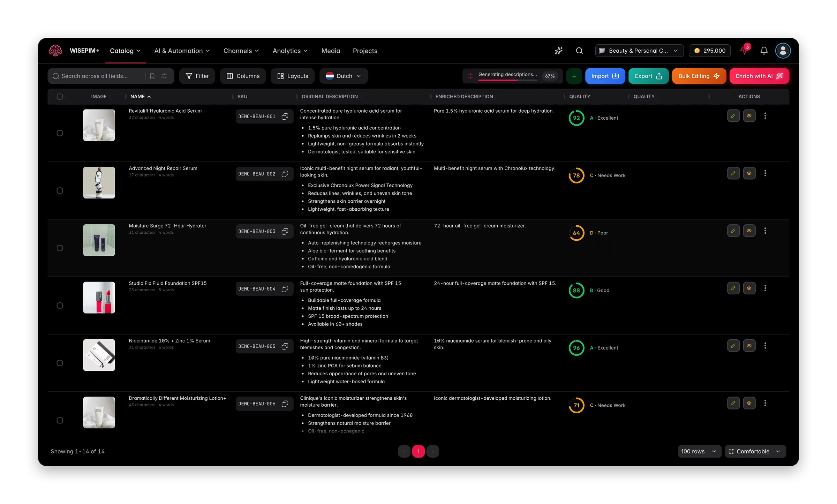Open advanced search options sliders icon

164,76
